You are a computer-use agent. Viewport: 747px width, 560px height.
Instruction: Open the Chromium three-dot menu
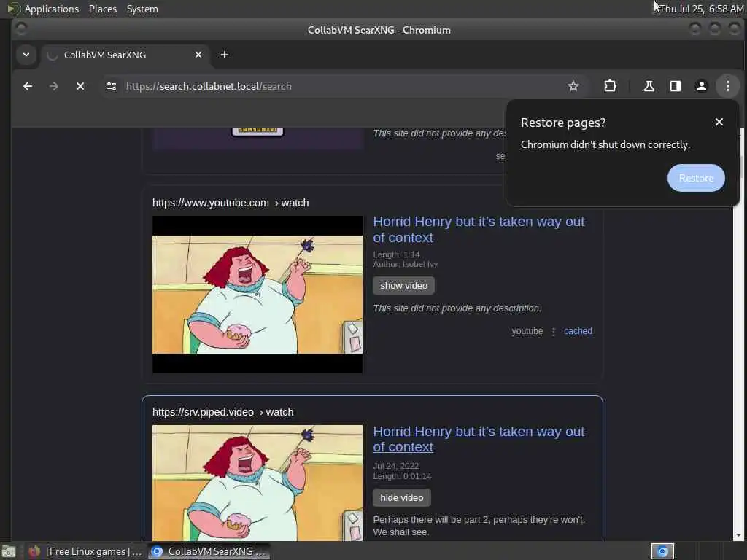coord(727,86)
